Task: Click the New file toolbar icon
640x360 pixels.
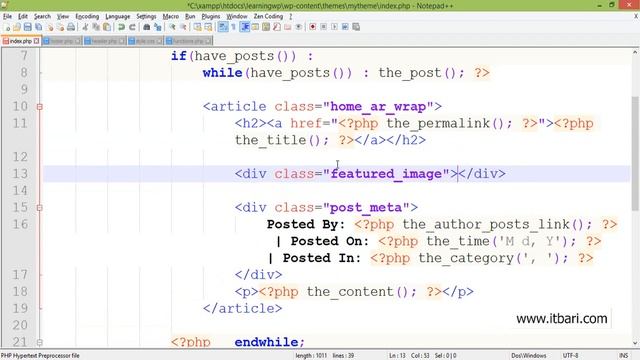Action: click(7, 27)
